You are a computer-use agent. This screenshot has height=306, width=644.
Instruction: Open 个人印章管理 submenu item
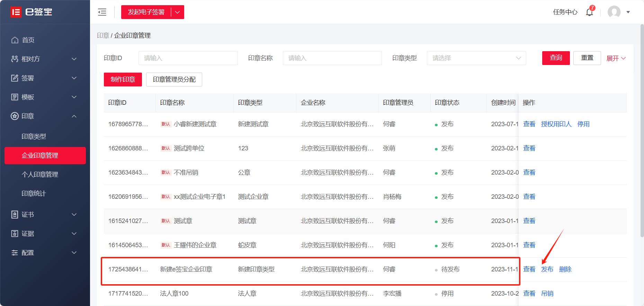[40, 175]
